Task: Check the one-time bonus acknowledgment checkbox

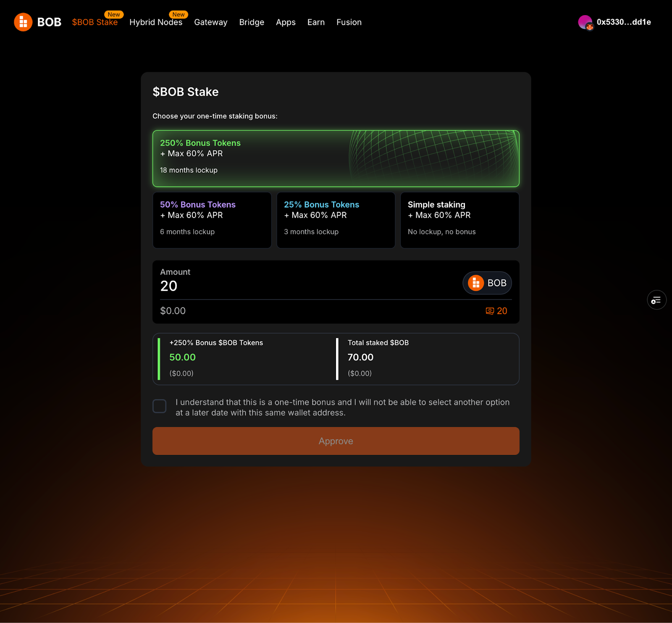Action: (x=160, y=406)
